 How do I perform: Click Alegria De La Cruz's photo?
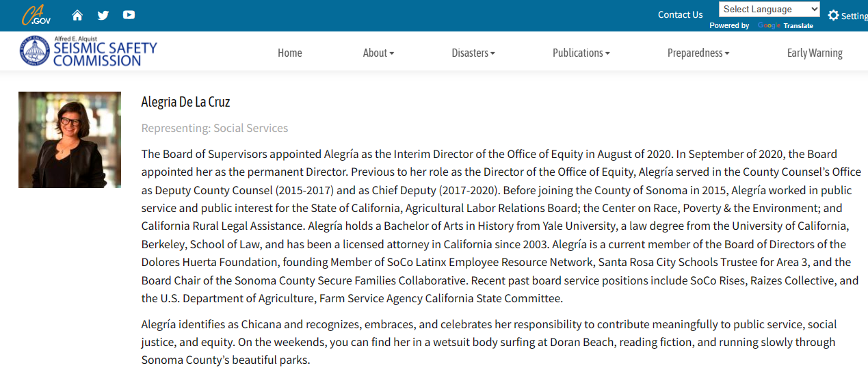click(x=70, y=140)
